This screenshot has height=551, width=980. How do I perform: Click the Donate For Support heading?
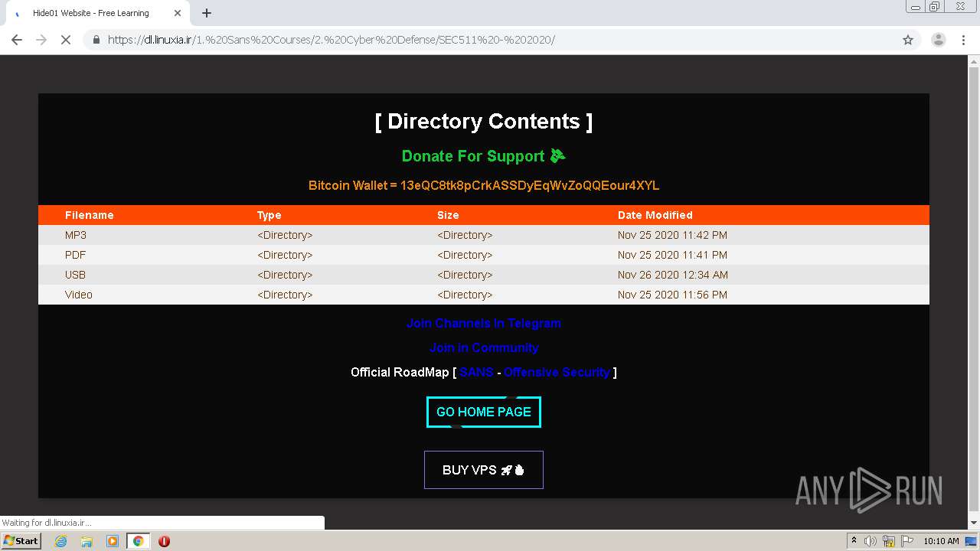(x=484, y=156)
